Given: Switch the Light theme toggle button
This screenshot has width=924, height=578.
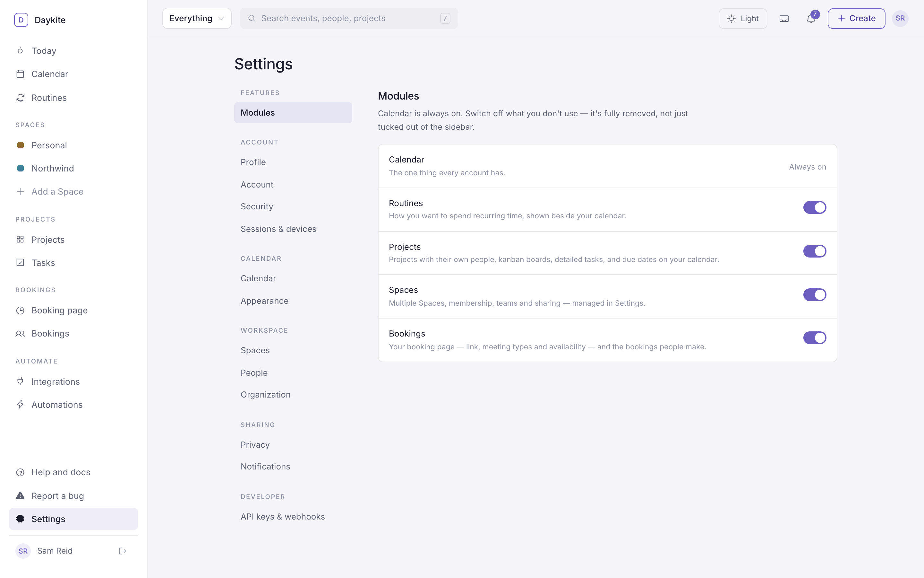Looking at the screenshot, I should 743,18.
